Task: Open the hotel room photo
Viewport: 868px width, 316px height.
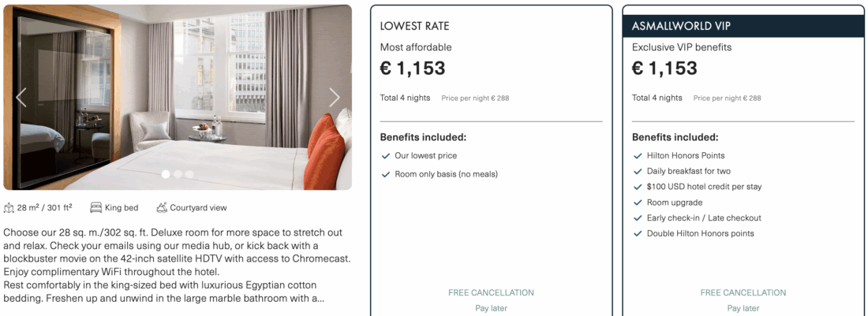Action: [x=178, y=87]
